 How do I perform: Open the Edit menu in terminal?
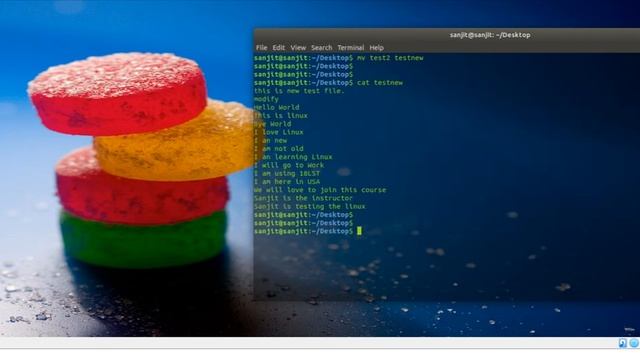point(279,48)
